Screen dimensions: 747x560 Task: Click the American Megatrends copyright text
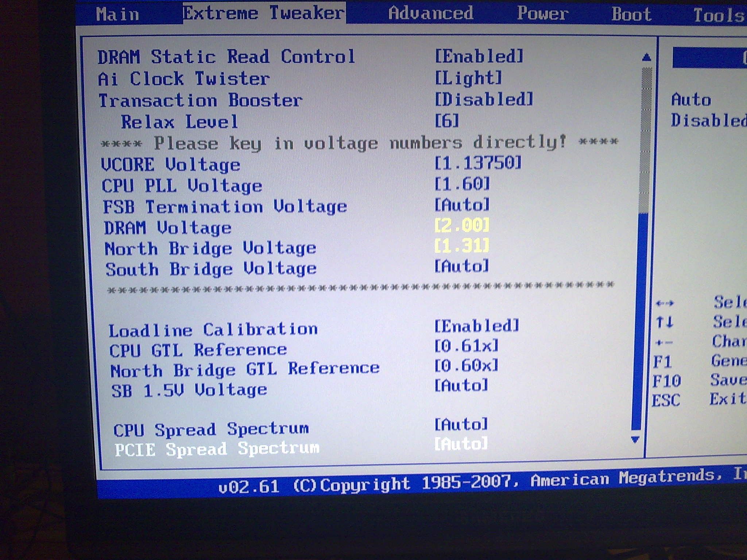coord(482,482)
